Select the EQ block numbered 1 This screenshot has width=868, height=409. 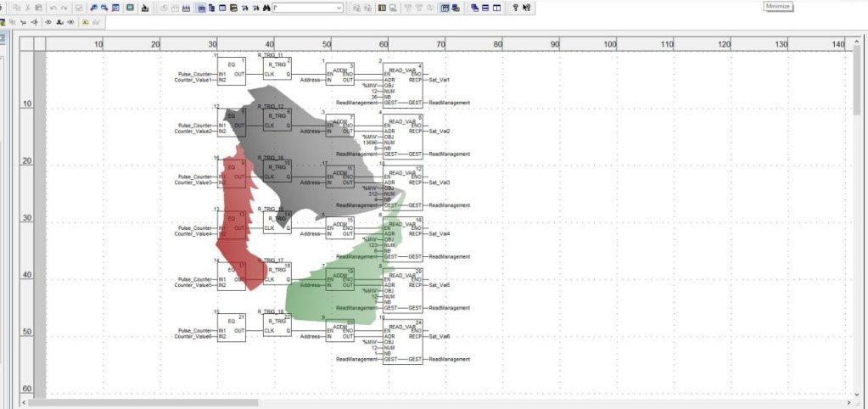[x=232, y=71]
